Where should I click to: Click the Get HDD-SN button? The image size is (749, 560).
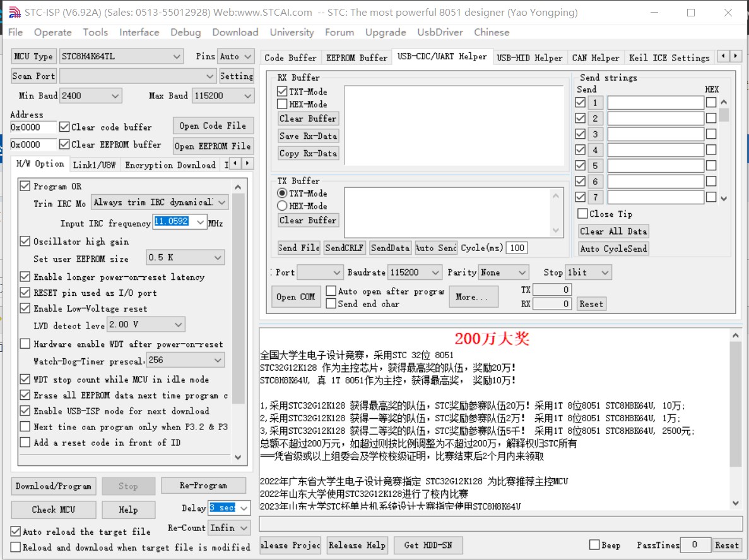tap(428, 545)
